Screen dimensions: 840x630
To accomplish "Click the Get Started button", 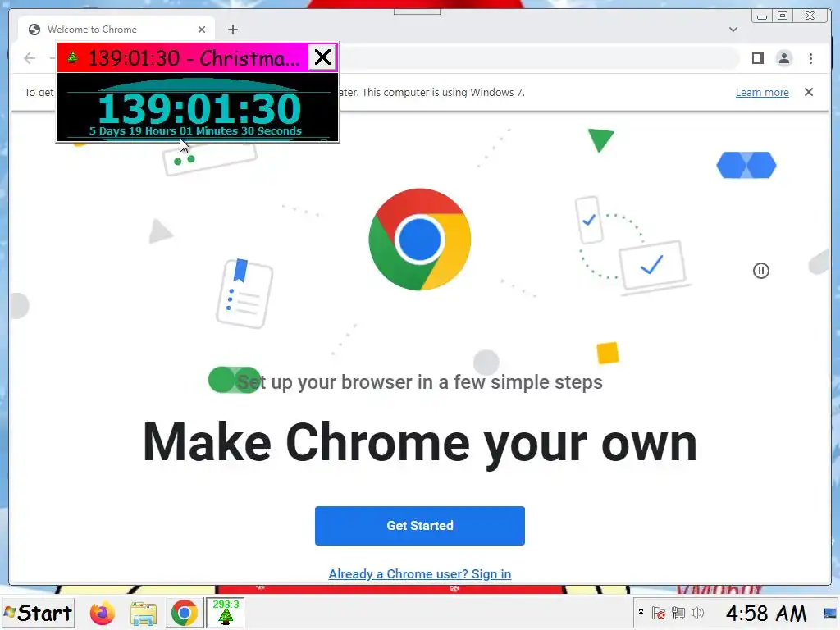I will pyautogui.click(x=419, y=526).
